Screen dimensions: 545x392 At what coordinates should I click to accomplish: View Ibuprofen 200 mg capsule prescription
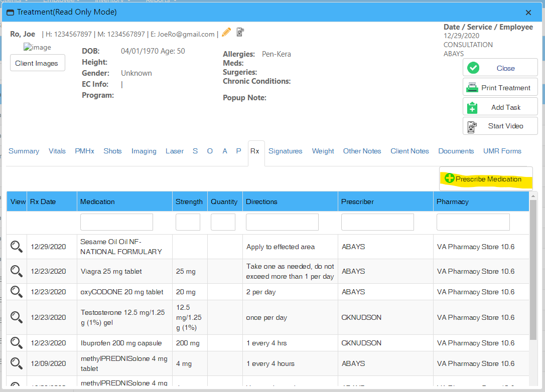coord(17,343)
